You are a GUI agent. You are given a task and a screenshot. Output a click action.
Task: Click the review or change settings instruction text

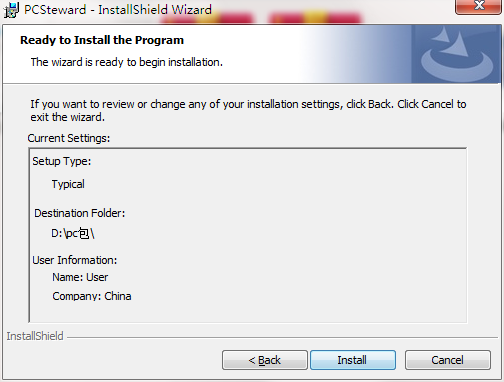tap(248, 111)
